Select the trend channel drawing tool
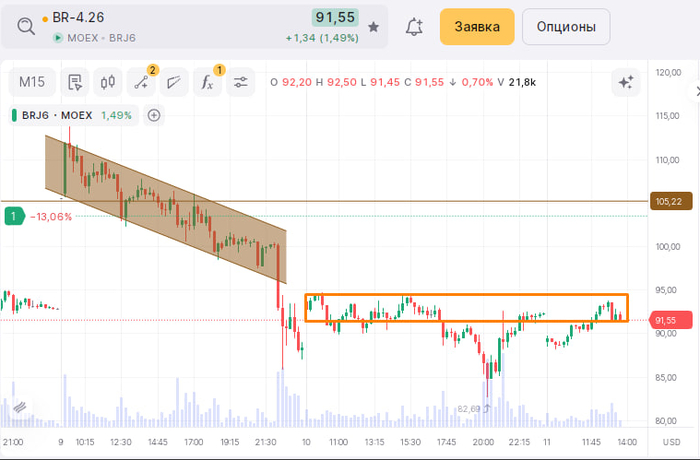Viewport: 700px width, 460px height. [x=174, y=82]
